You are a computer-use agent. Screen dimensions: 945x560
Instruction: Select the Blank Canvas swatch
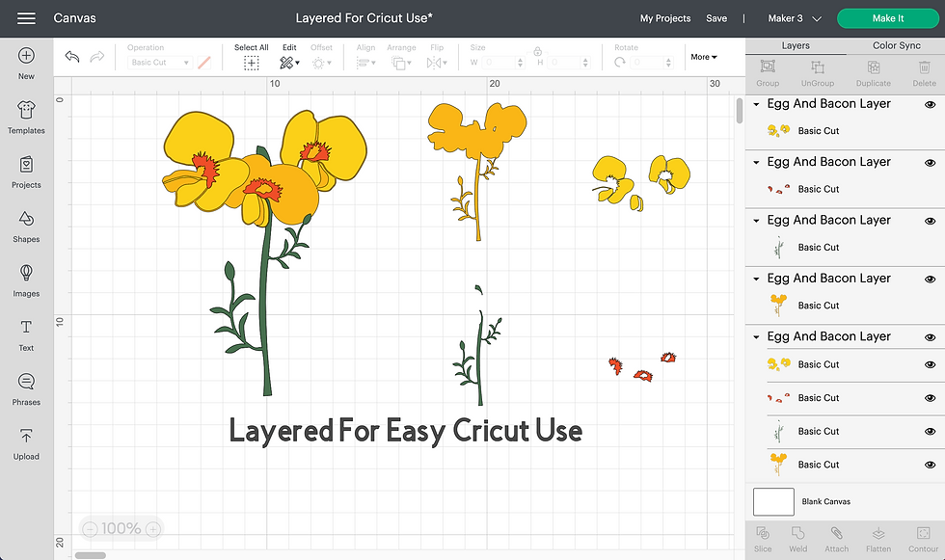[x=773, y=501]
